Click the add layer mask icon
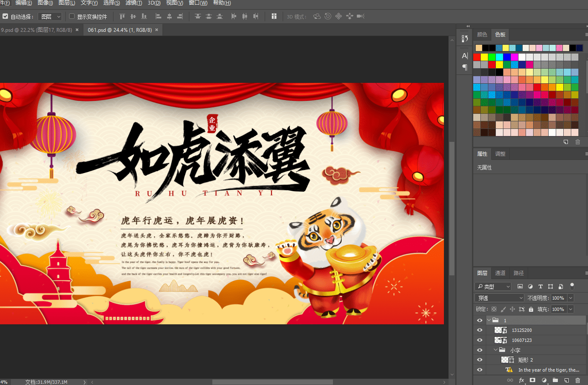The width and height of the screenshot is (588, 385). coord(532,380)
